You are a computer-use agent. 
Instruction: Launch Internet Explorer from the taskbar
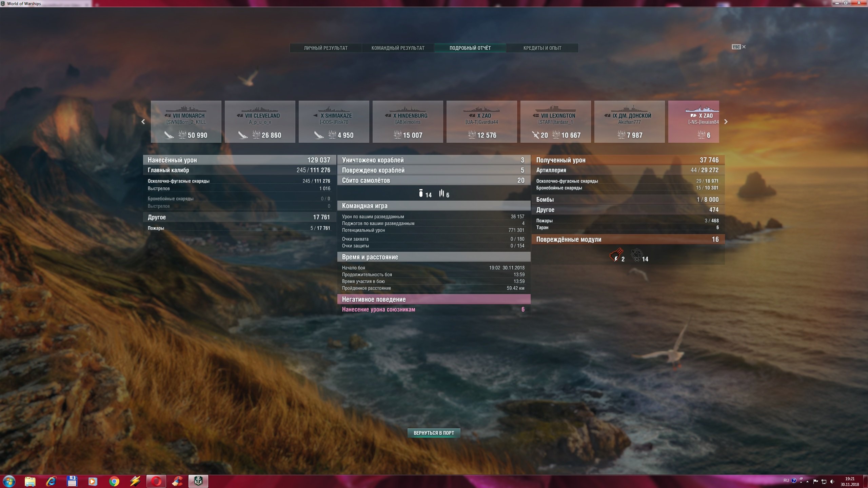[x=51, y=481]
